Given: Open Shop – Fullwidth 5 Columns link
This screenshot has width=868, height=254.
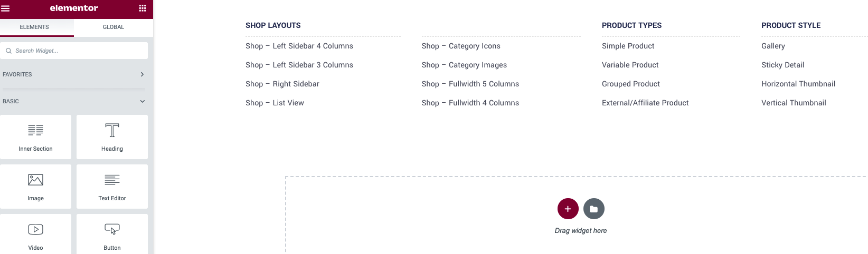Looking at the screenshot, I should click(x=470, y=84).
